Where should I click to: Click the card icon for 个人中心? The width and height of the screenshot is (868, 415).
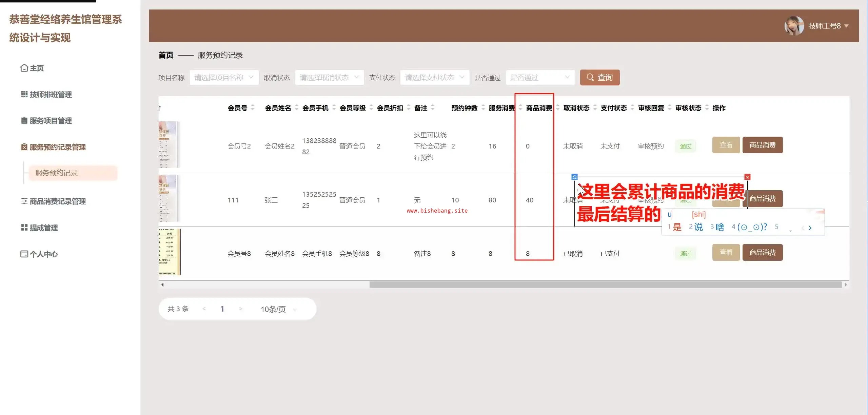24,254
